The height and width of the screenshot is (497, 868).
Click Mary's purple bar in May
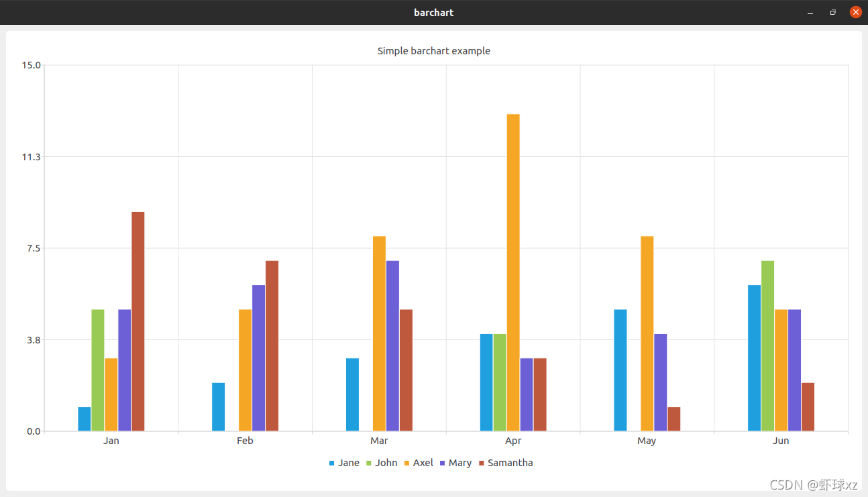pos(661,382)
